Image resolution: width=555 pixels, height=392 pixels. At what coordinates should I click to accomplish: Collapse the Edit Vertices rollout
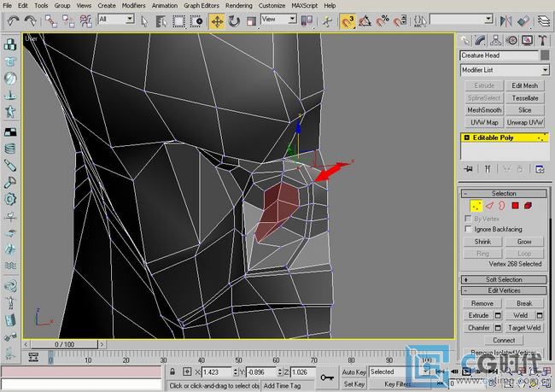point(504,290)
